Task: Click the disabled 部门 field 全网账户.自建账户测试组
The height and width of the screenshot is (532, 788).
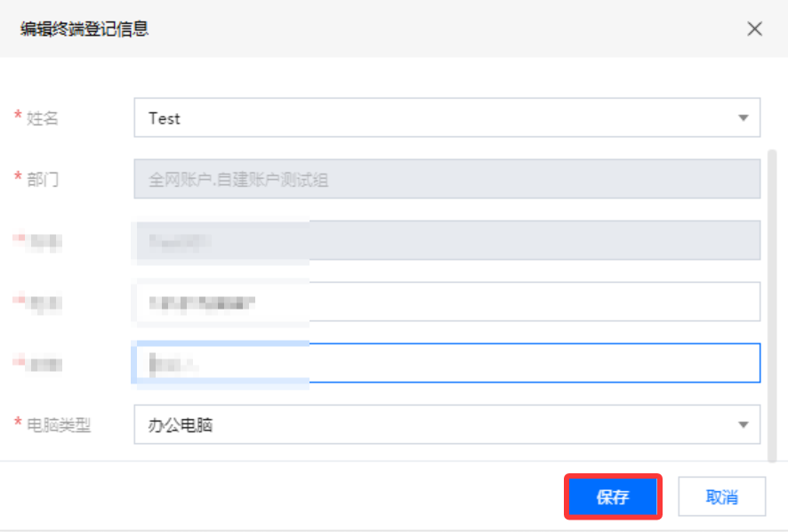Action: (446, 179)
